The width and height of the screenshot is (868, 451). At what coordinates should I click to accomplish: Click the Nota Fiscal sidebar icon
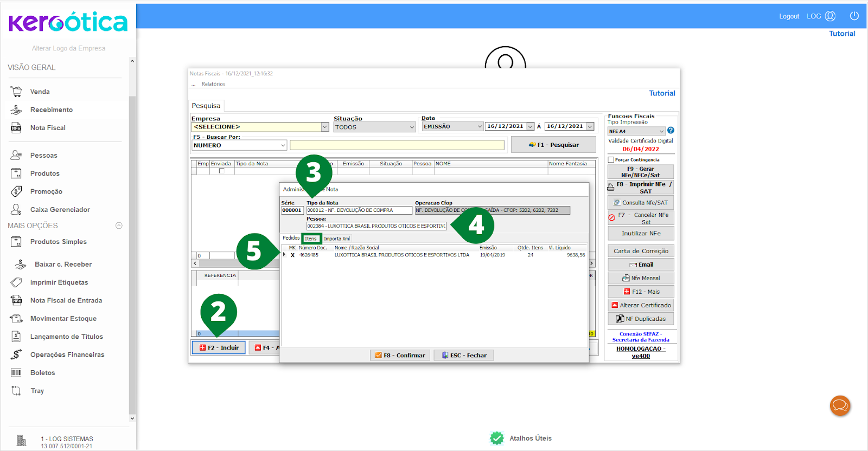(16, 128)
